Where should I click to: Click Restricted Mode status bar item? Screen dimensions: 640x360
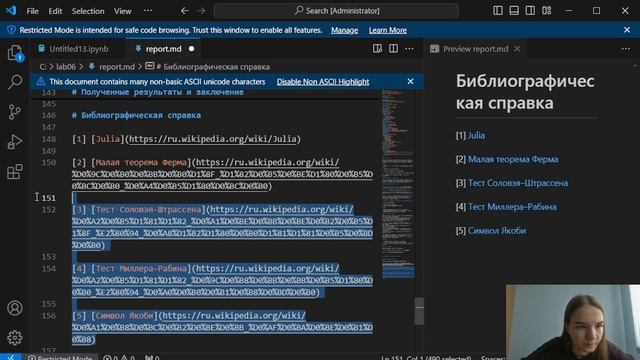60,357
